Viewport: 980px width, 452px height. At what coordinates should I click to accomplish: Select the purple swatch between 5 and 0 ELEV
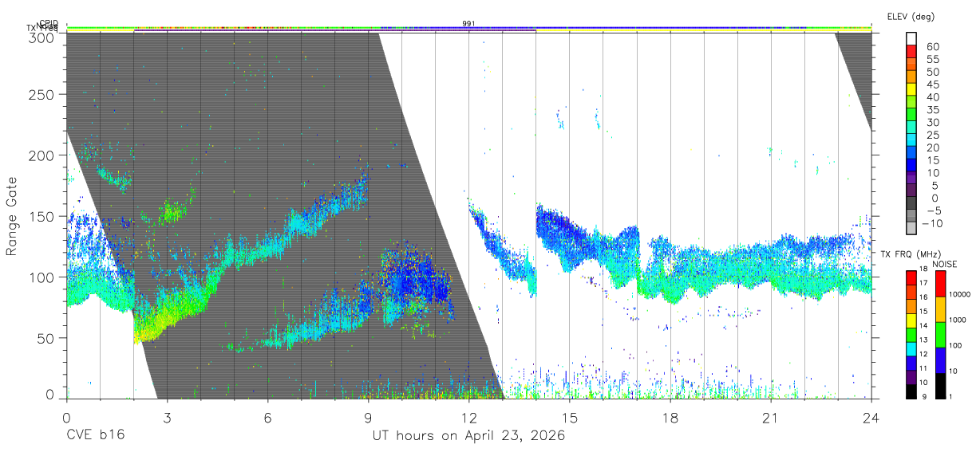click(911, 191)
